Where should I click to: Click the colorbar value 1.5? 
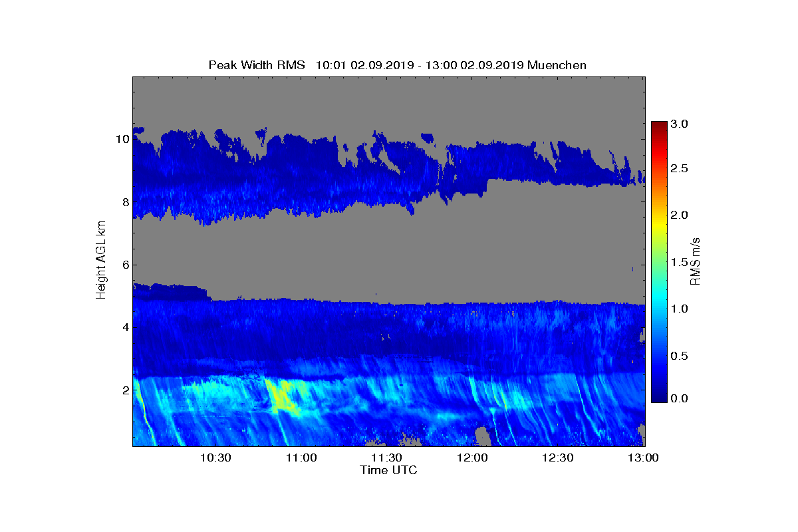coord(678,262)
